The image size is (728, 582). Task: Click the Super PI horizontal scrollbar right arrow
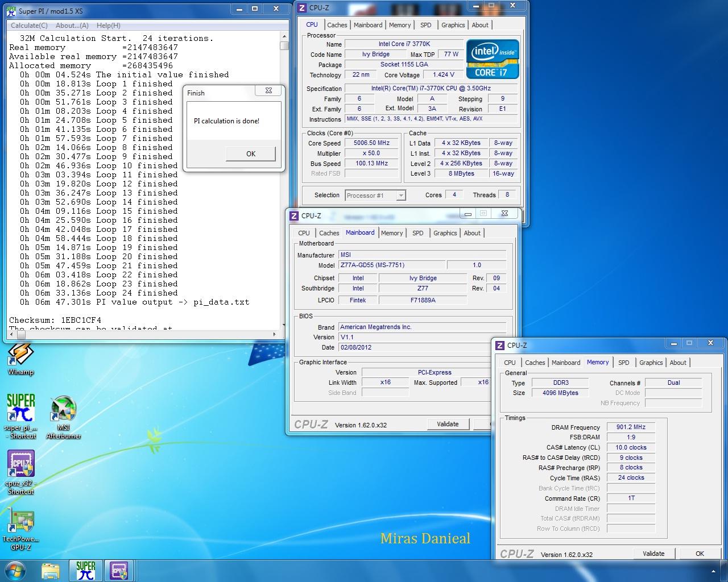[x=275, y=334]
